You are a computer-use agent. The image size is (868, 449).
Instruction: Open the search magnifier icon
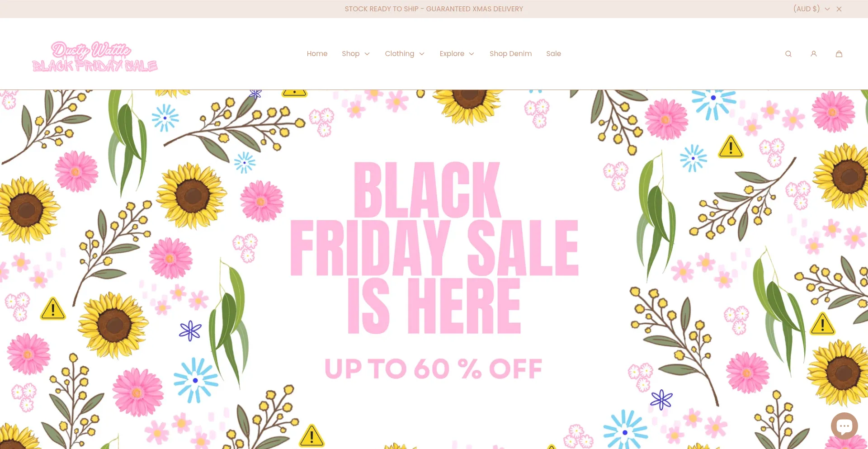tap(788, 54)
